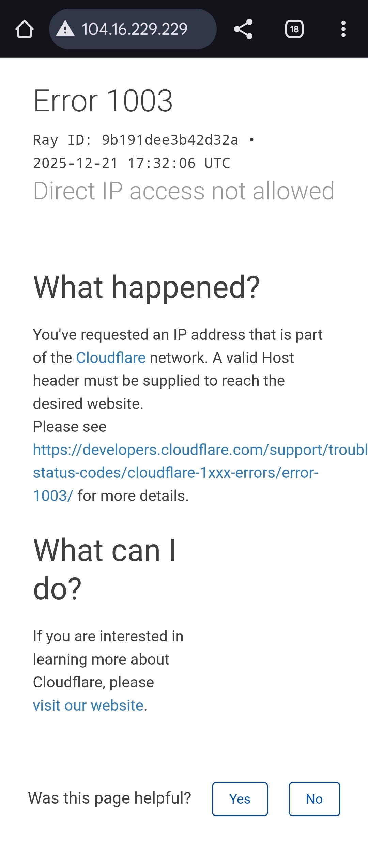This screenshot has width=368, height=868.
Task: Tap the share icon in toolbar
Action: click(x=243, y=29)
